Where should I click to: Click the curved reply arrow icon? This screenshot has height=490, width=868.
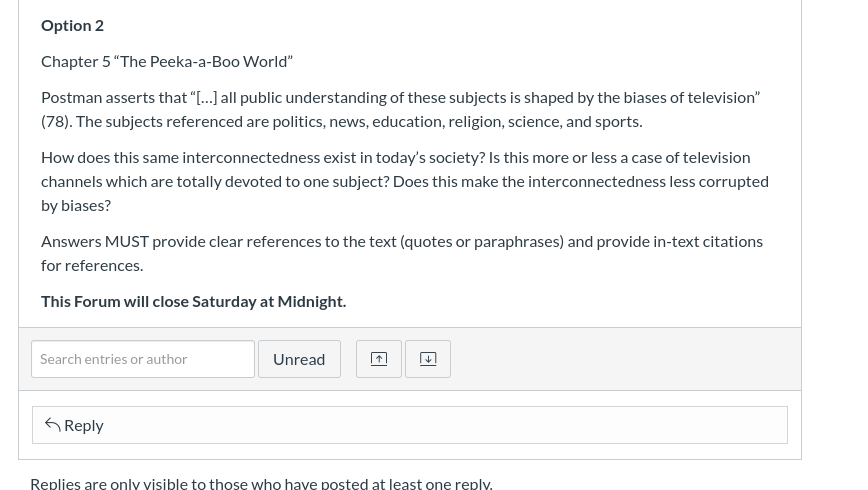(x=53, y=425)
